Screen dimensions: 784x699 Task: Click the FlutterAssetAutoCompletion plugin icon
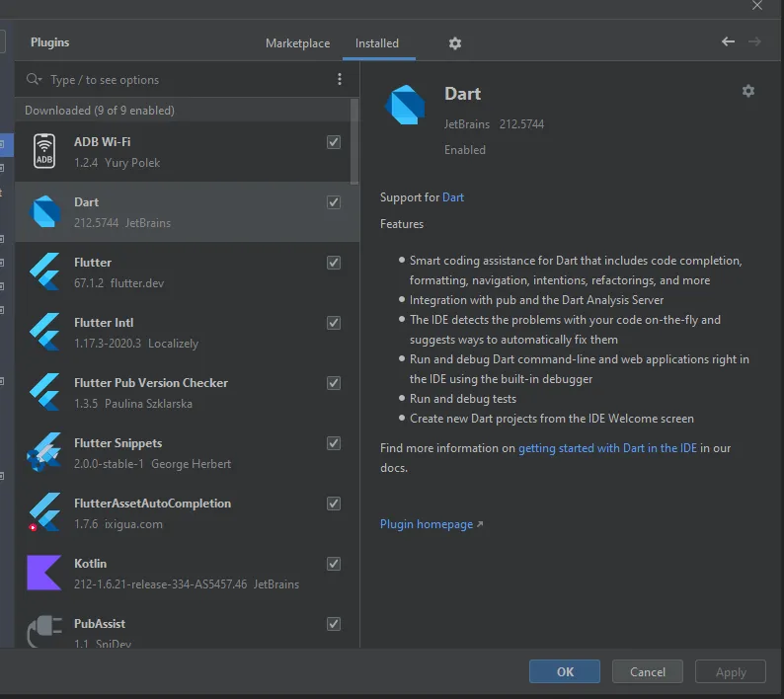(x=44, y=512)
